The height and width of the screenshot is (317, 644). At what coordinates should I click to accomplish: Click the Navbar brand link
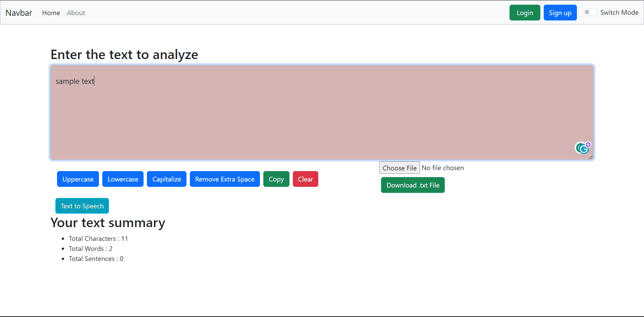point(19,13)
